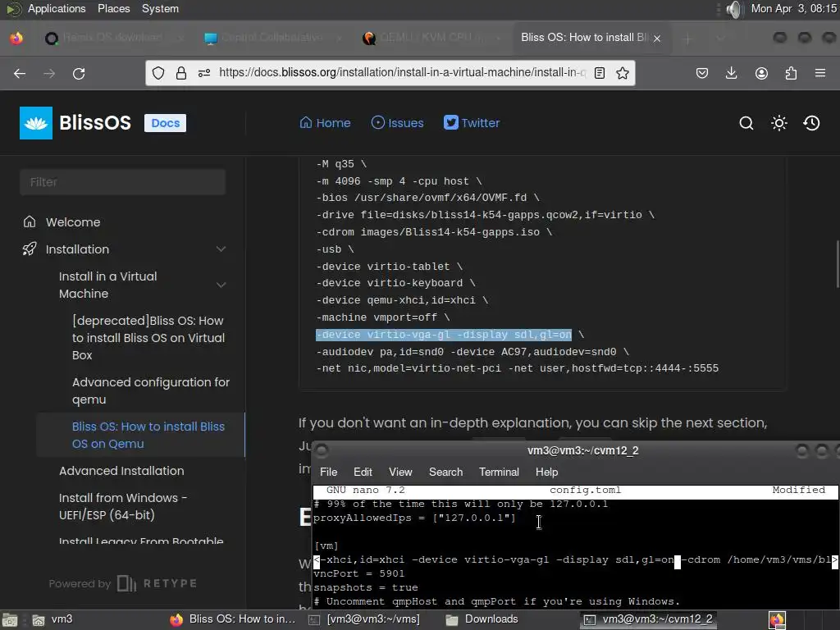Screen dimensions: 840x630
Task: Switch to Downloads taskbar item
Action: (x=482, y=619)
